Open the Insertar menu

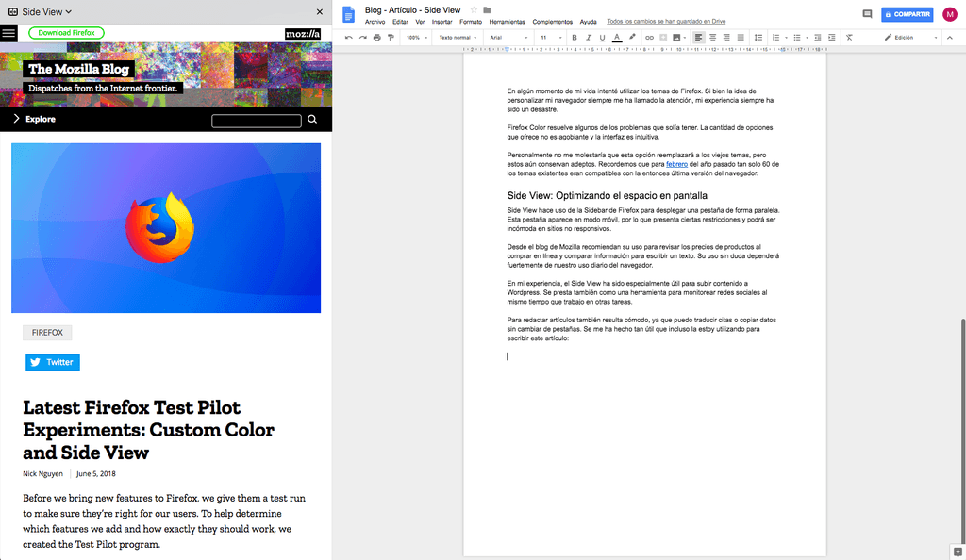[441, 21]
